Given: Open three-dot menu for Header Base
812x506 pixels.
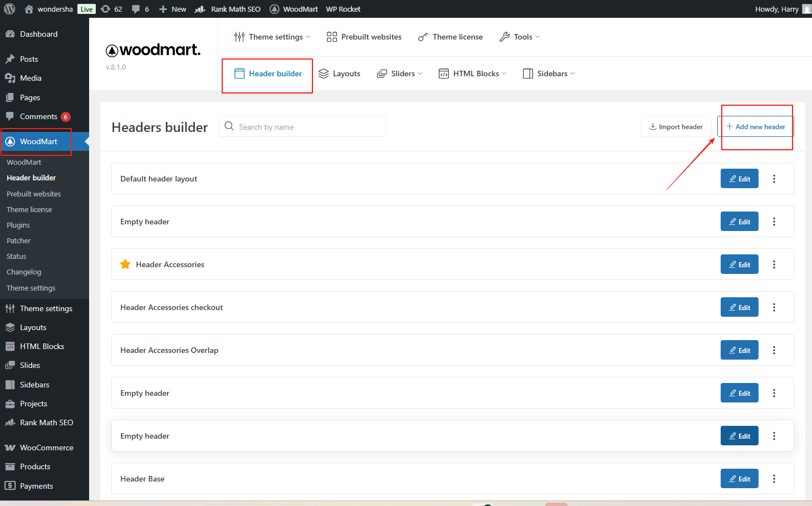Looking at the screenshot, I should pyautogui.click(x=774, y=479).
